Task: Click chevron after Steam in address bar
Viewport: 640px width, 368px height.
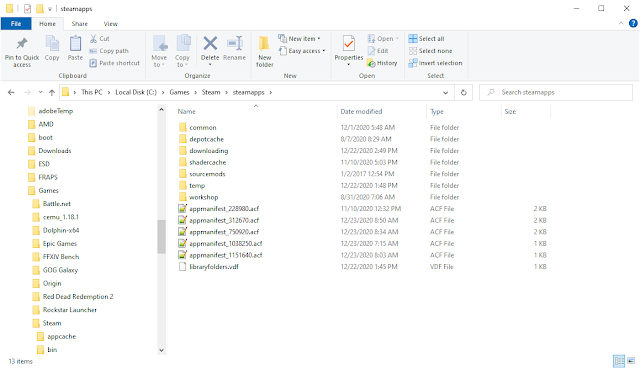Action: click(227, 93)
